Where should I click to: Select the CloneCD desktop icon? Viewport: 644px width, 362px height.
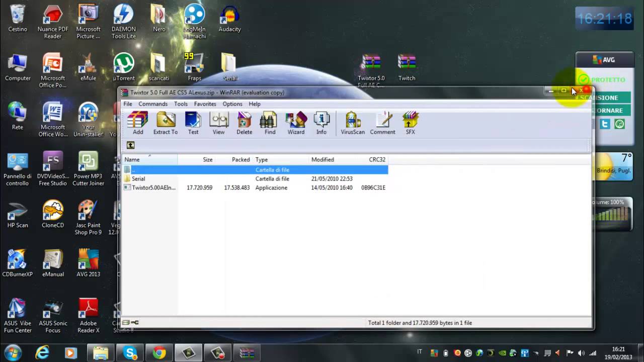pyautogui.click(x=53, y=214)
